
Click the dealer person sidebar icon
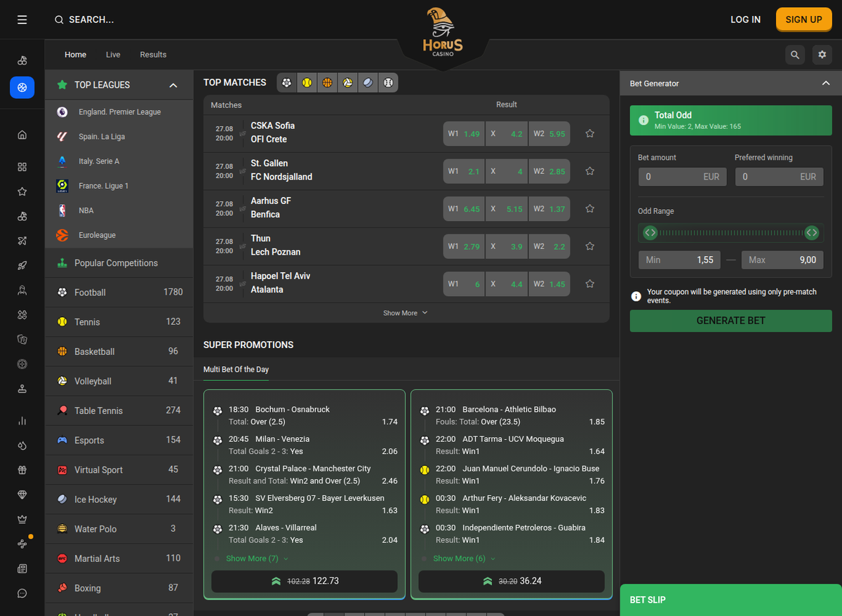[x=22, y=290]
